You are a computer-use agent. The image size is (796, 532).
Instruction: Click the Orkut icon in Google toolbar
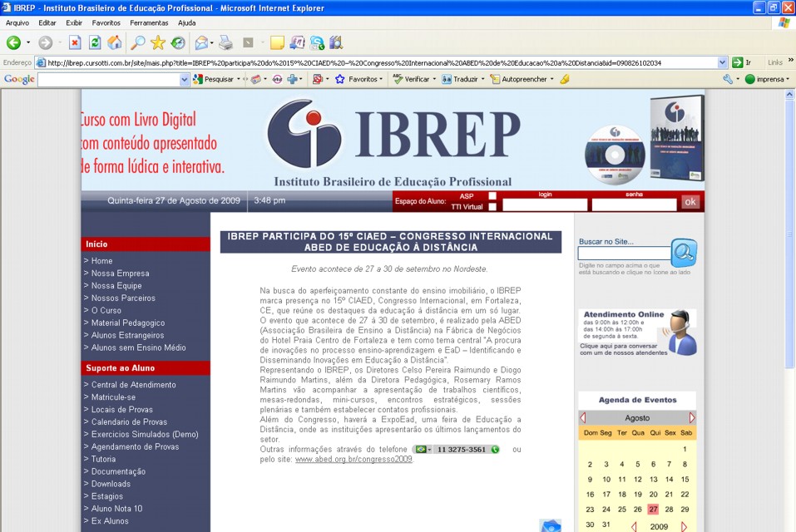[x=277, y=79]
